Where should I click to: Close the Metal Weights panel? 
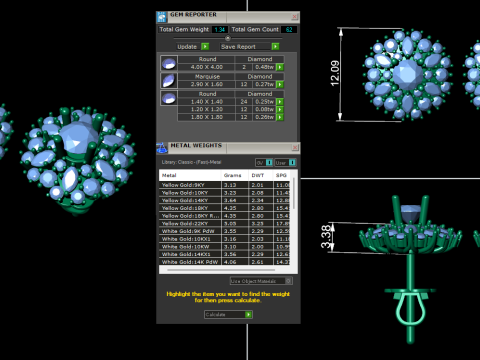click(x=295, y=147)
